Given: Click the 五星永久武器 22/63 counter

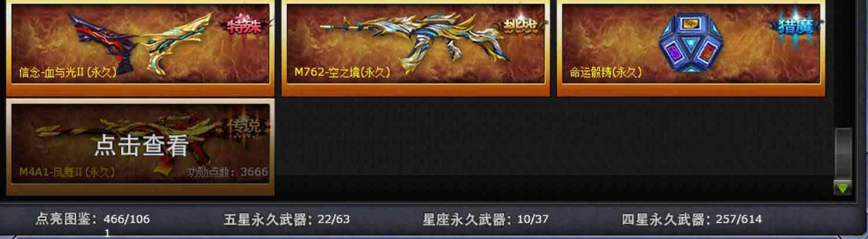Looking at the screenshot, I should pyautogui.click(x=286, y=220).
